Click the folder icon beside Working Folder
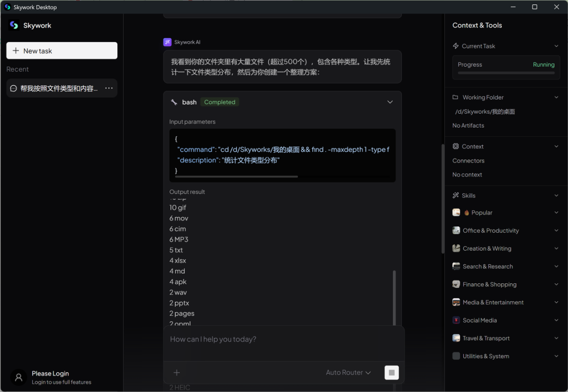The height and width of the screenshot is (392, 568). [x=455, y=97]
